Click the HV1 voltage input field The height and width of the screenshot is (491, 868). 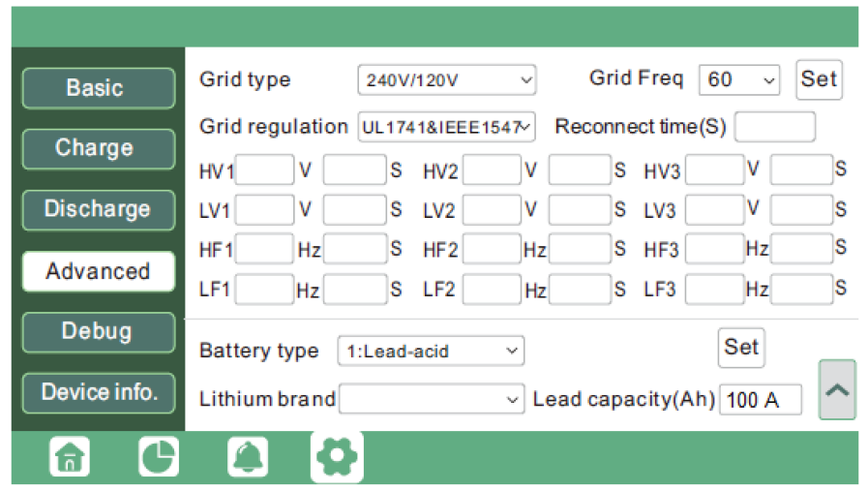(x=264, y=170)
